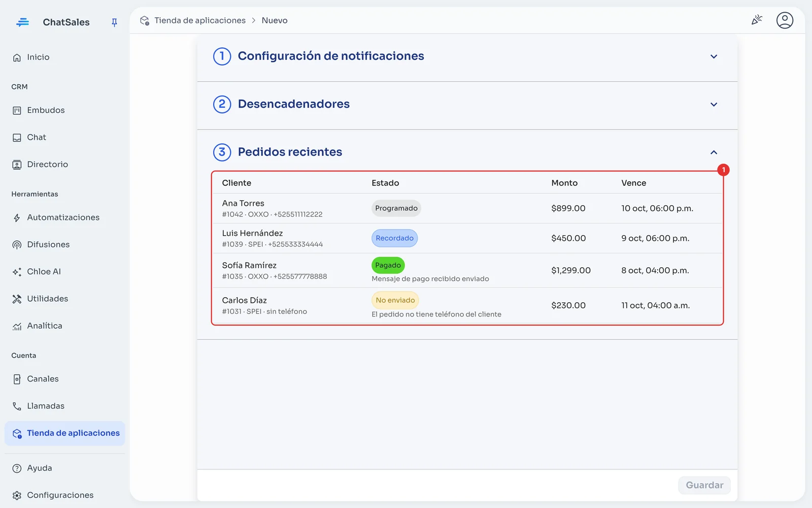Viewport: 812px width, 508px height.
Task: Toggle the sidebar pin icon
Action: point(114,22)
